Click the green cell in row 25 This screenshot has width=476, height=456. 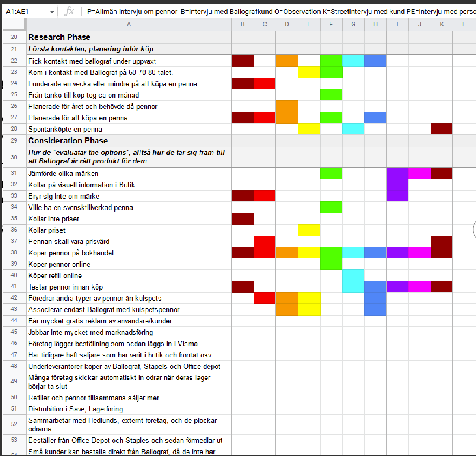331,95
